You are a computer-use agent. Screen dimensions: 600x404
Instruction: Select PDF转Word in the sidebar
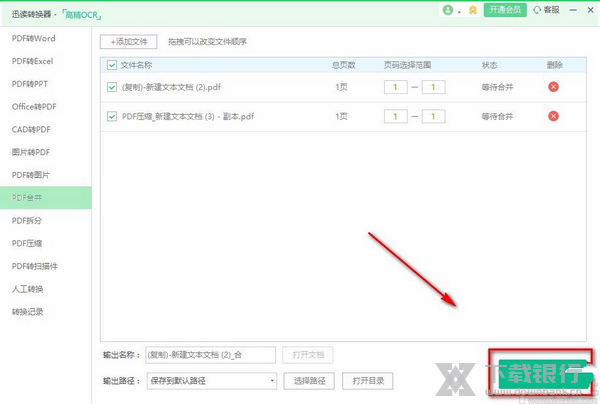pos(33,38)
